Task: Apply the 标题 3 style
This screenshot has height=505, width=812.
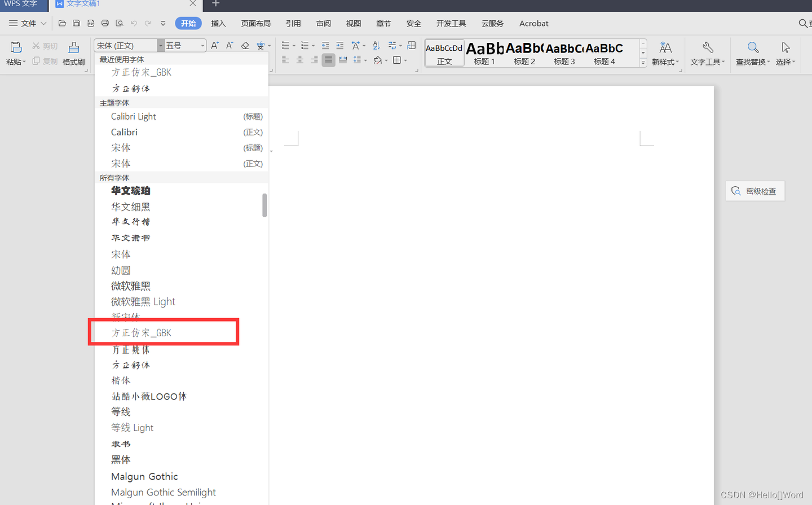Action: click(x=564, y=53)
